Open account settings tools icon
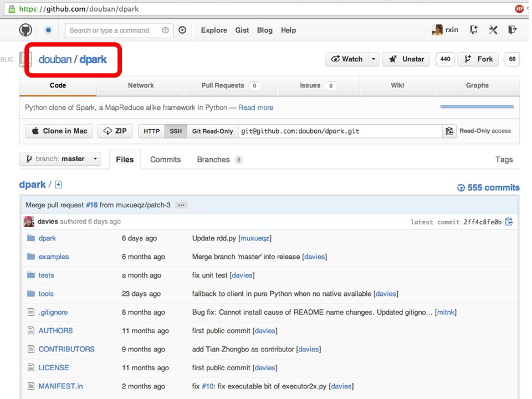Image resolution: width=532 pixels, height=399 pixels. click(x=493, y=30)
